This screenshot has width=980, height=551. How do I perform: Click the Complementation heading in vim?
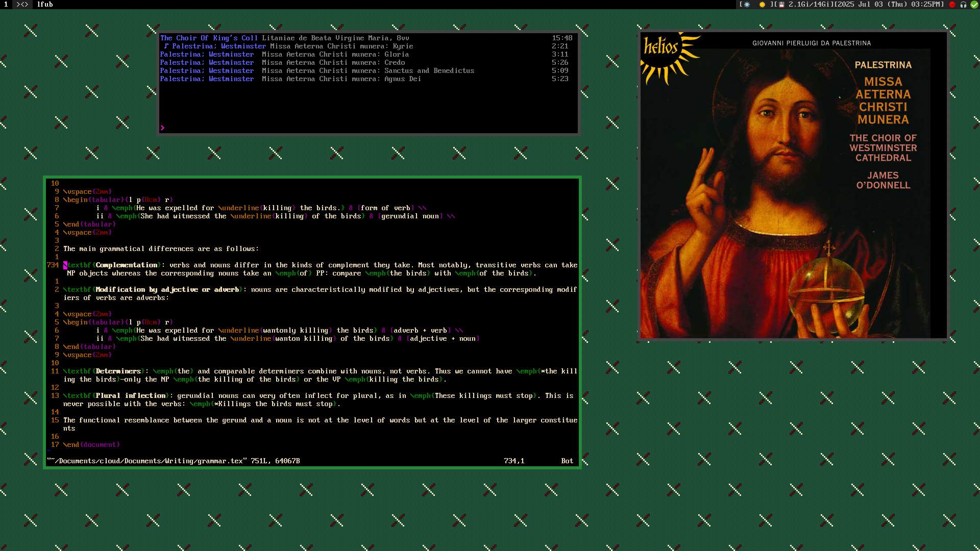click(x=127, y=265)
